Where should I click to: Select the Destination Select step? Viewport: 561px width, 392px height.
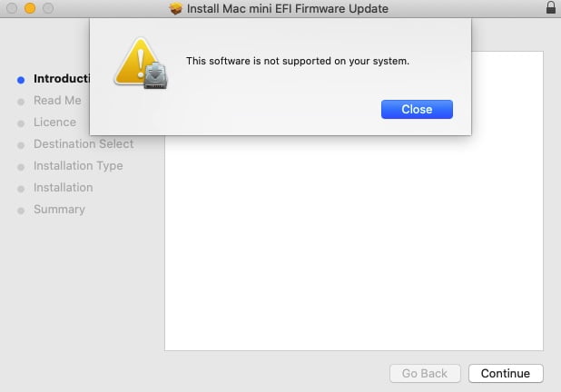84,144
